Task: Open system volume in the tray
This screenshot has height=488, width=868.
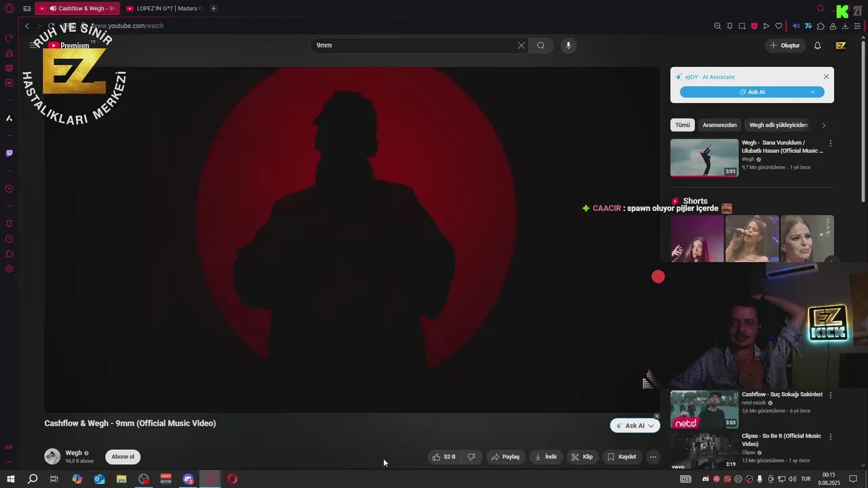Action: (792, 479)
